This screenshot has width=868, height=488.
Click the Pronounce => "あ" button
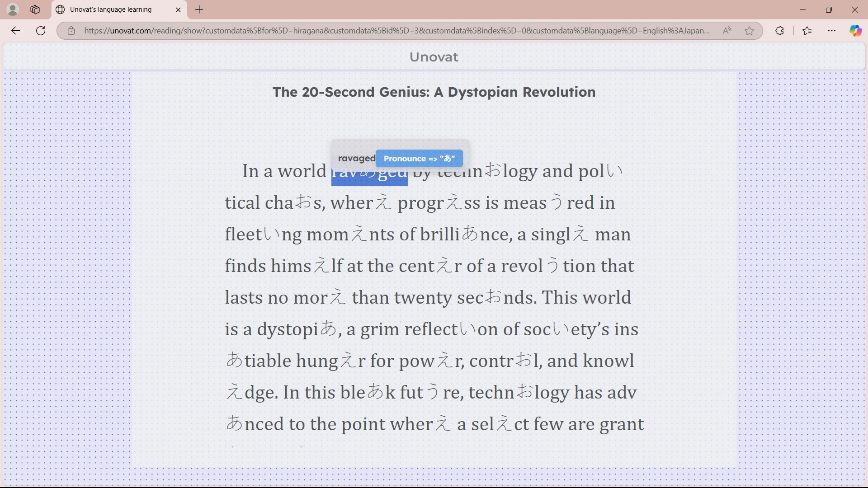pos(419,159)
